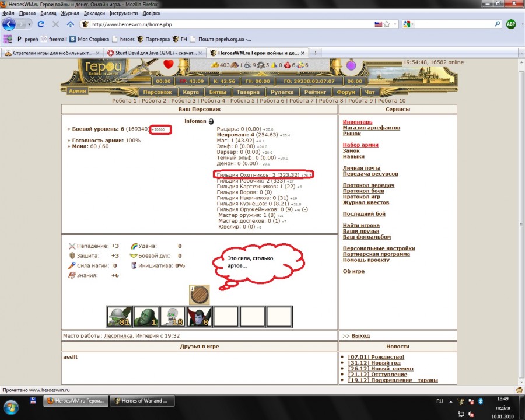This screenshot has width=525, height=420.
Task: Select the skeleton unit with 18 troops
Action: tap(173, 317)
